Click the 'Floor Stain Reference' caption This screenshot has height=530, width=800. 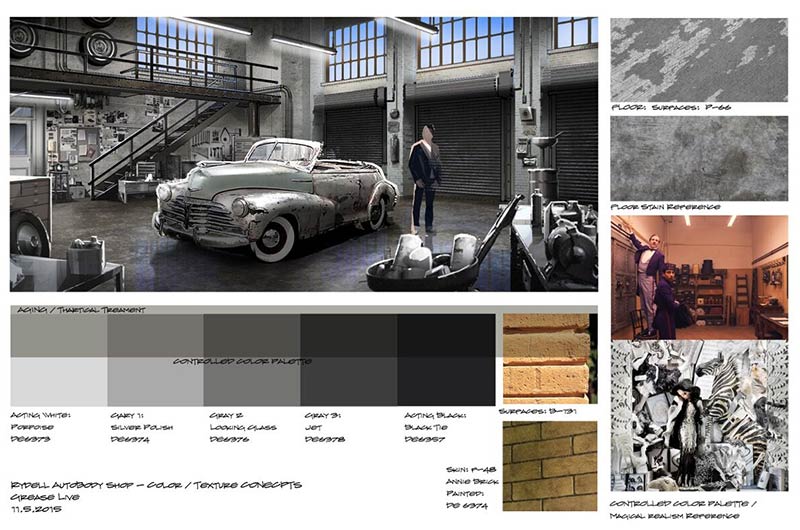pyautogui.click(x=665, y=207)
